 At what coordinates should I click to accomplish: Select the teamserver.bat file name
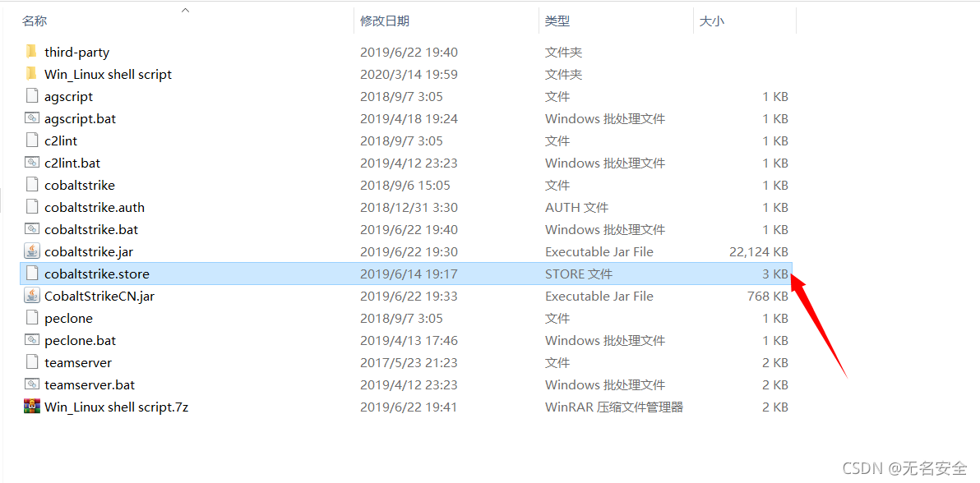coord(90,385)
